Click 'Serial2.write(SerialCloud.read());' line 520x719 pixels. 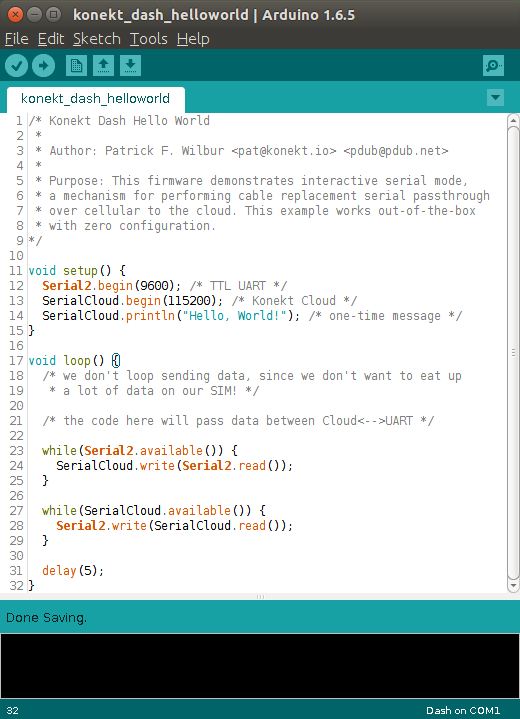coord(174,526)
